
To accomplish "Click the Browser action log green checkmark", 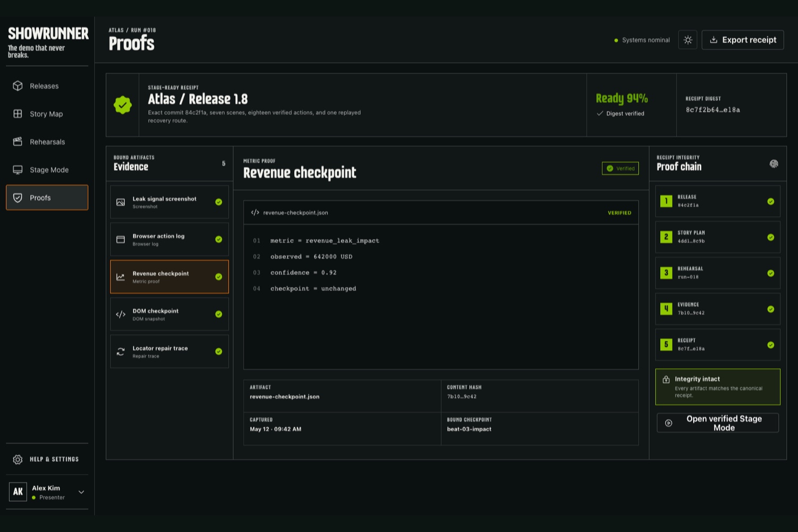I will [x=219, y=239].
